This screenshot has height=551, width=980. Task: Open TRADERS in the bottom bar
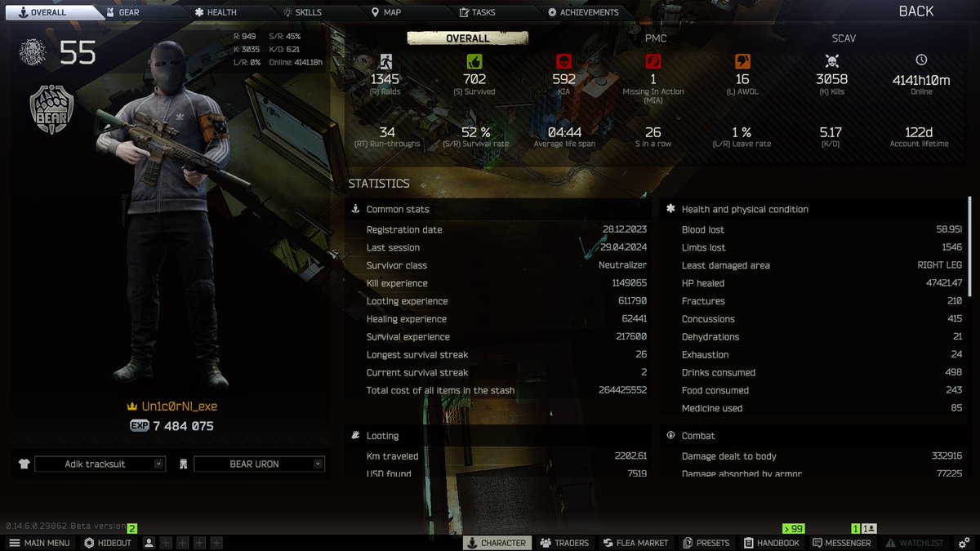[563, 543]
